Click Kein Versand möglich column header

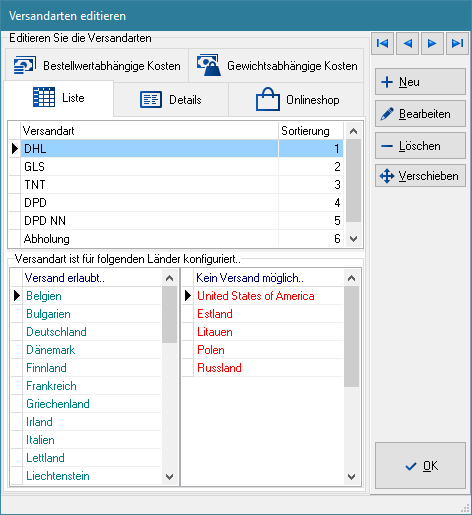[268, 278]
